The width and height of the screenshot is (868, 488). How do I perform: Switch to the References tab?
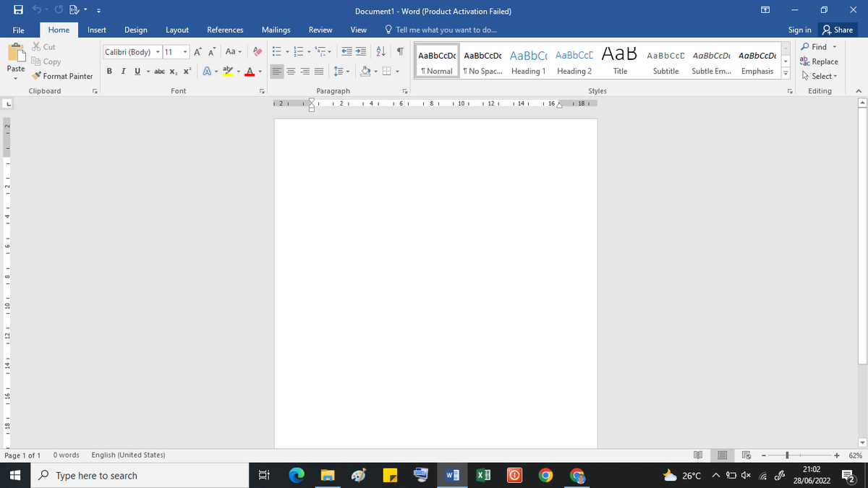225,30
